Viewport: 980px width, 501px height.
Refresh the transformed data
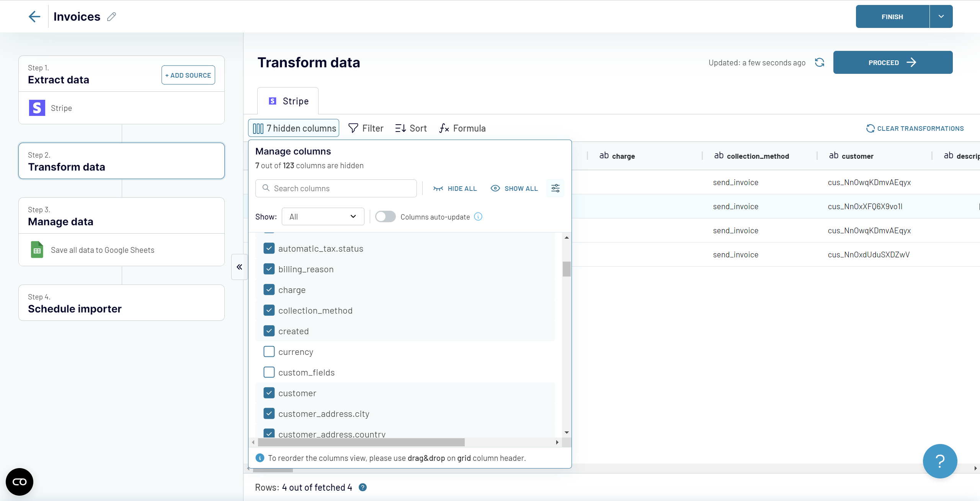(820, 62)
